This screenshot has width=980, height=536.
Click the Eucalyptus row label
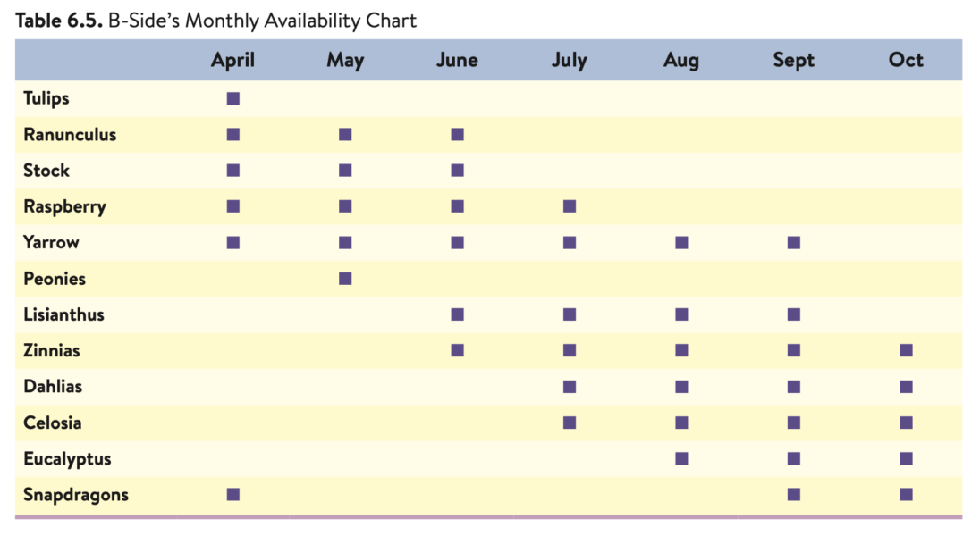click(67, 459)
